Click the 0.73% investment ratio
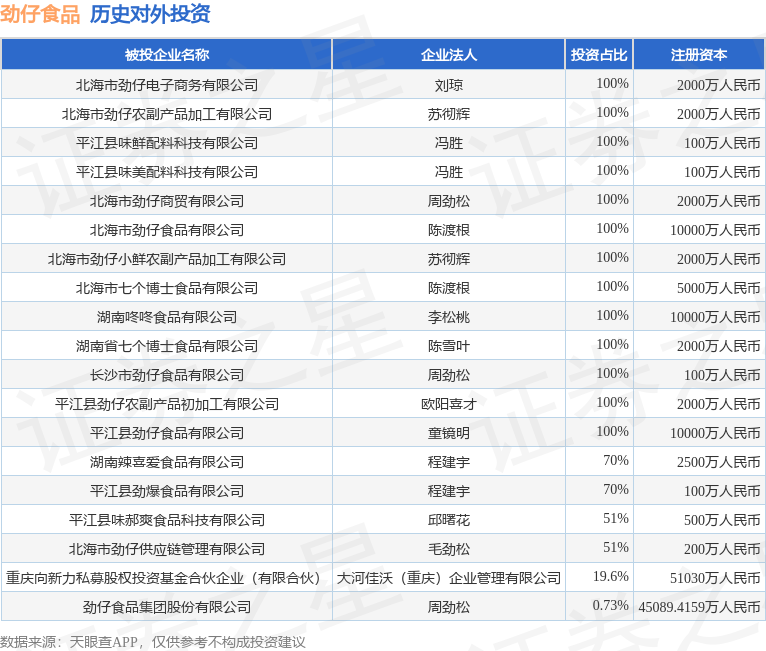The height and width of the screenshot is (651, 766). [611, 605]
